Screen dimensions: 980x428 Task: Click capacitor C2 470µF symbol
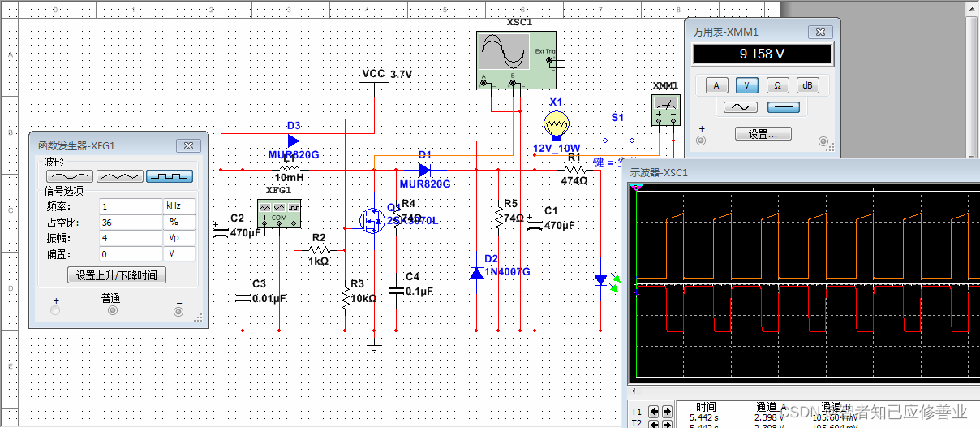click(x=221, y=231)
